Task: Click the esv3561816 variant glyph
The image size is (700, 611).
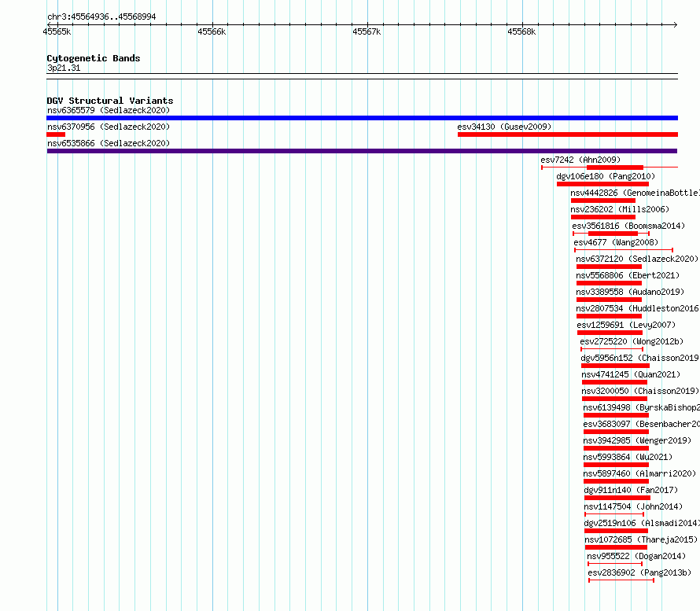Action: (611, 234)
